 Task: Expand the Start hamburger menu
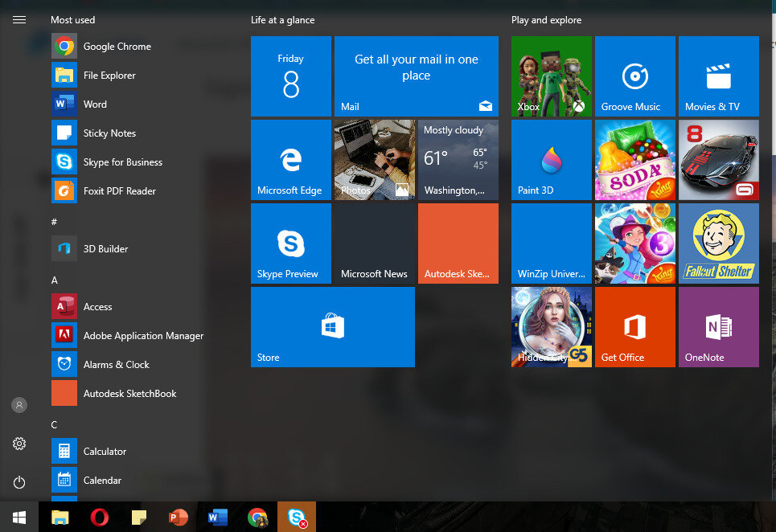[x=19, y=20]
